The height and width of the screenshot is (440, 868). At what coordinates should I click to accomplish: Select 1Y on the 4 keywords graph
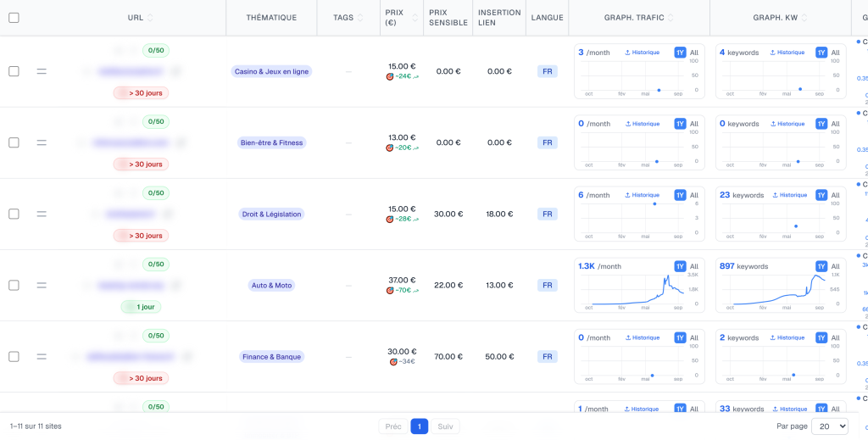821,53
